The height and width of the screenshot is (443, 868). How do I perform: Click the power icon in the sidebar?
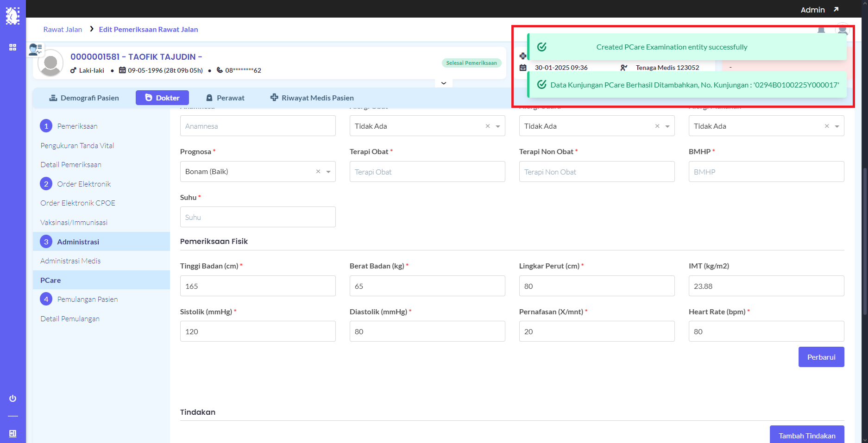click(x=13, y=399)
